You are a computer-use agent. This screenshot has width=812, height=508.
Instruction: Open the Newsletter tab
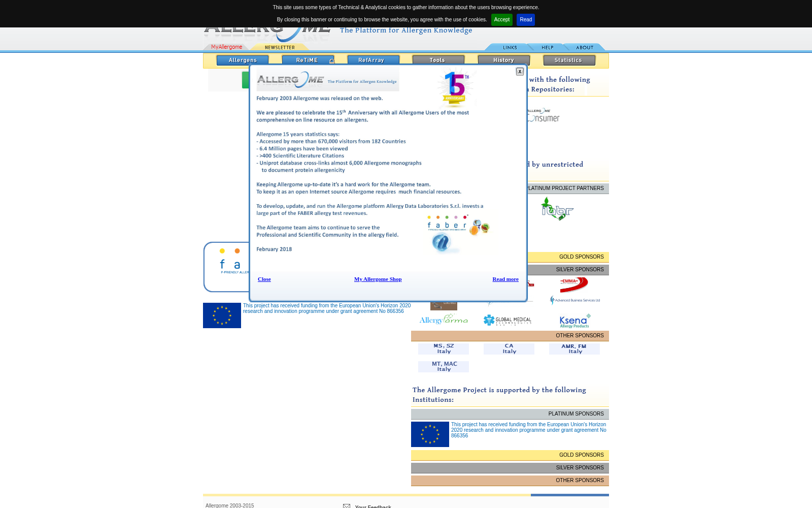pos(280,47)
